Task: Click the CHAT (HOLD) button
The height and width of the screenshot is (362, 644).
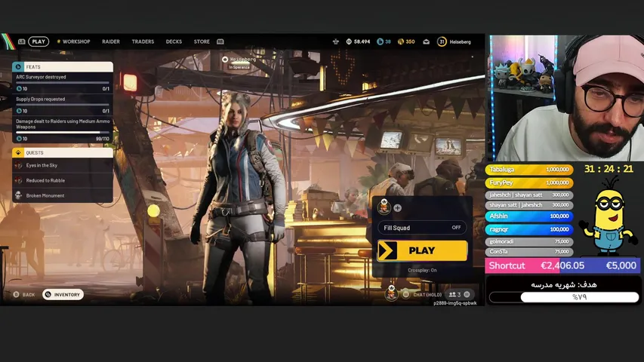Action: (427, 295)
